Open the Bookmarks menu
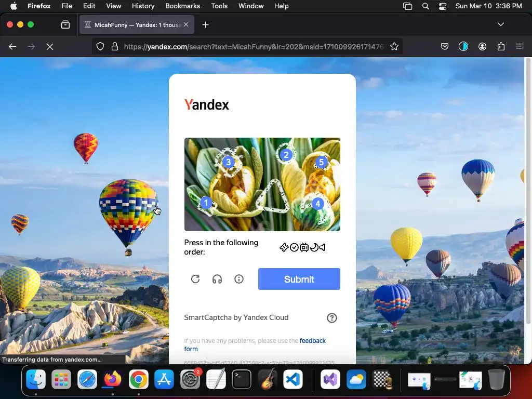The width and height of the screenshot is (532, 399). pyautogui.click(x=182, y=6)
